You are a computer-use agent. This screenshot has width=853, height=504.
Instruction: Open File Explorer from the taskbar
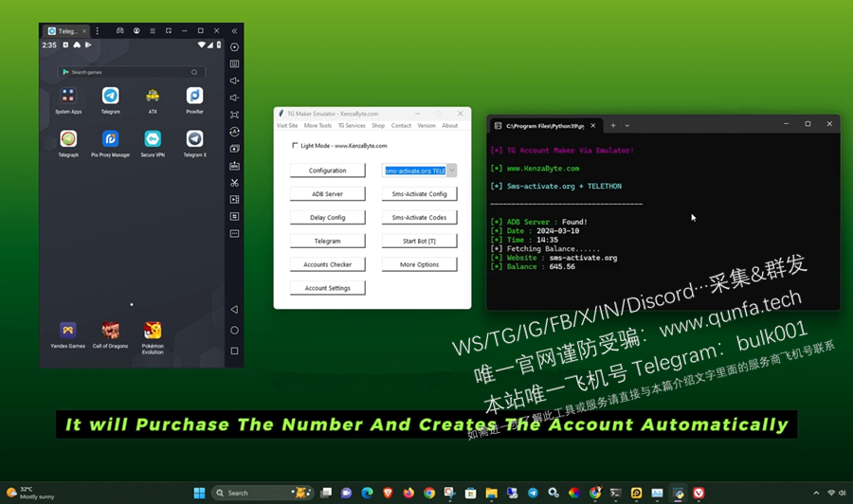(491, 493)
